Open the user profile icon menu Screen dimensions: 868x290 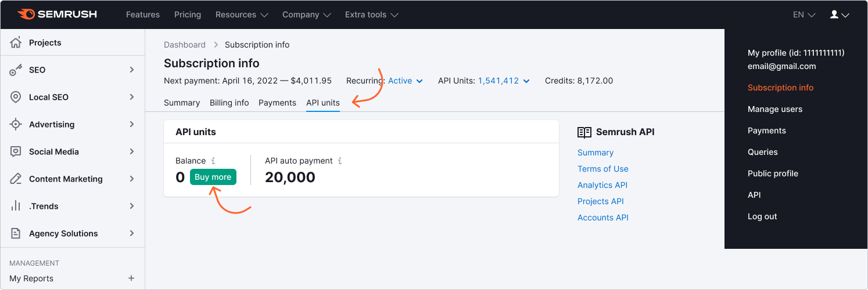click(840, 14)
